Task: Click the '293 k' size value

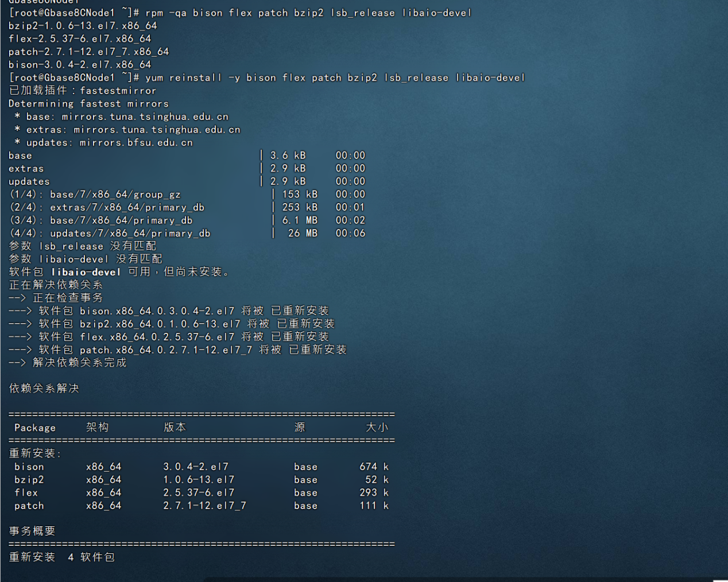Action: point(374,492)
